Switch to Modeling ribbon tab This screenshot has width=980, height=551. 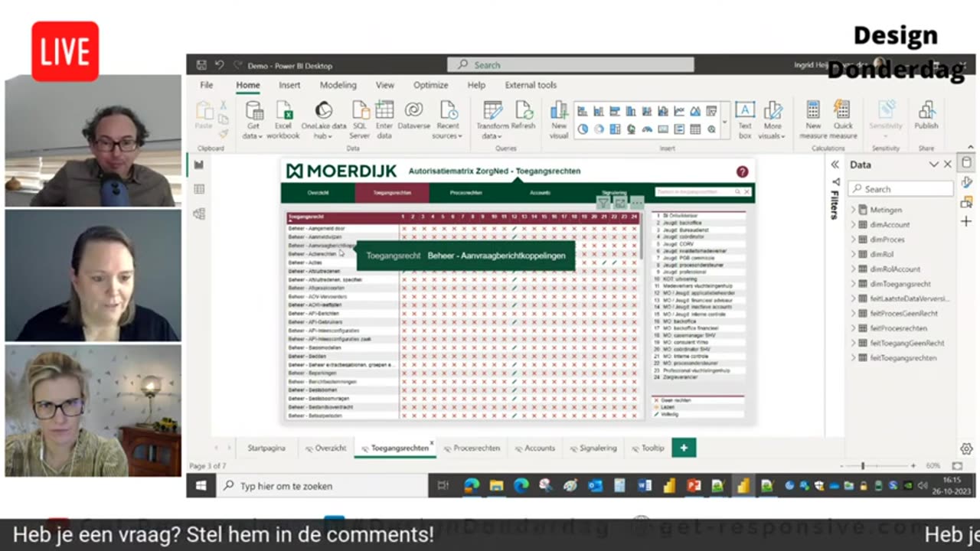coord(338,85)
